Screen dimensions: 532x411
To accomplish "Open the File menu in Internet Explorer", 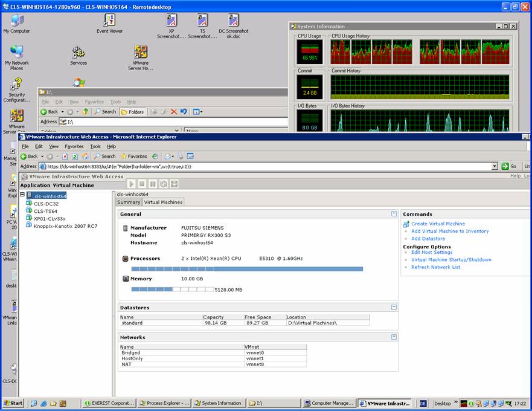I will (25, 146).
